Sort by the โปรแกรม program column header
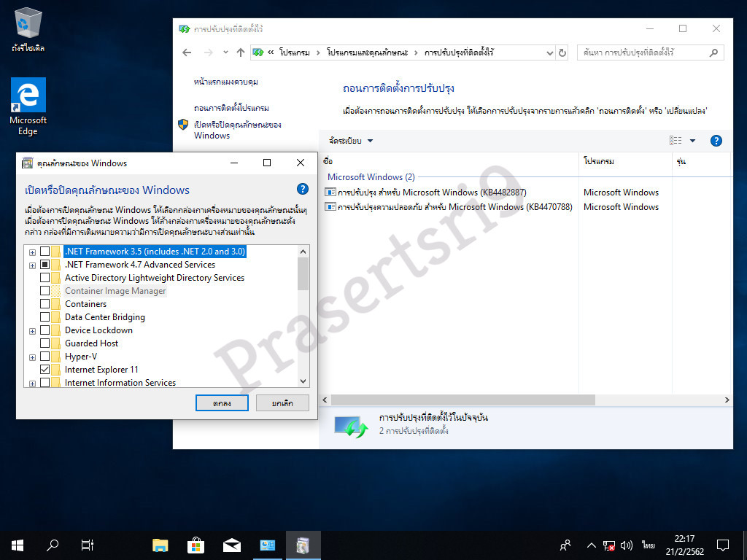Screen dimensions: 747x560 (625, 161)
